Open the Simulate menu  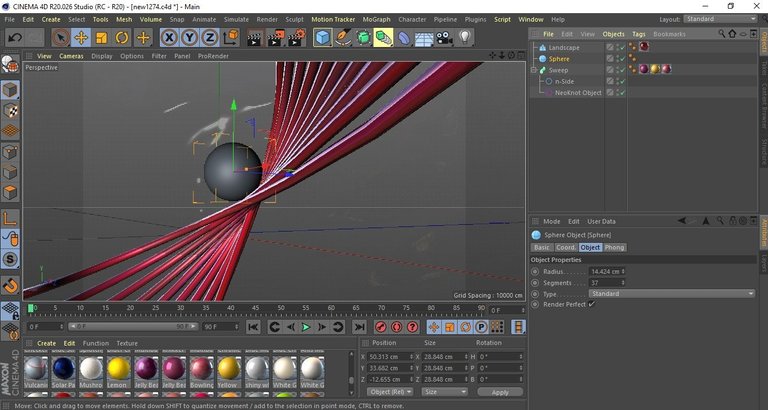[x=236, y=20]
